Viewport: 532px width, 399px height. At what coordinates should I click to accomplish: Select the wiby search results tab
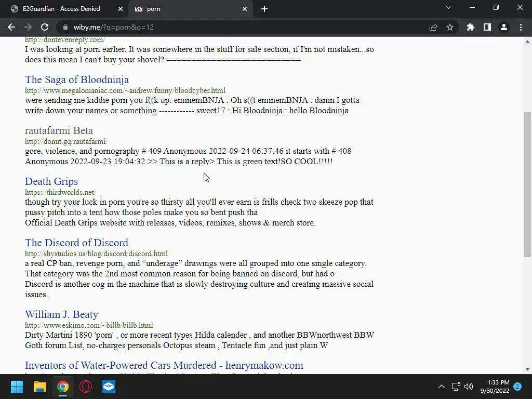pos(191,9)
